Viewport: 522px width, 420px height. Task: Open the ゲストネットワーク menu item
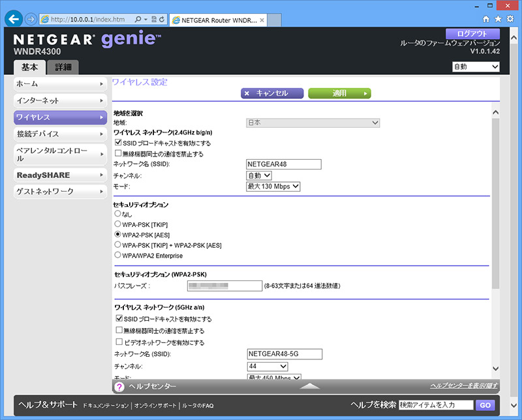[x=60, y=192]
